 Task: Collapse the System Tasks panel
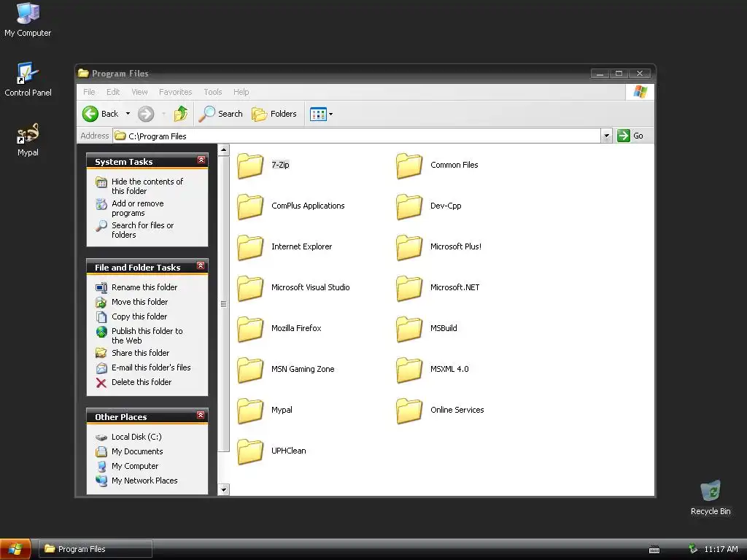pos(201,160)
